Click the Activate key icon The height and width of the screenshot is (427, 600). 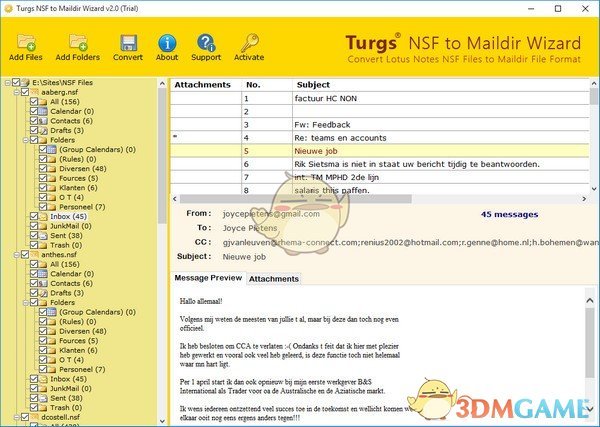[249, 43]
